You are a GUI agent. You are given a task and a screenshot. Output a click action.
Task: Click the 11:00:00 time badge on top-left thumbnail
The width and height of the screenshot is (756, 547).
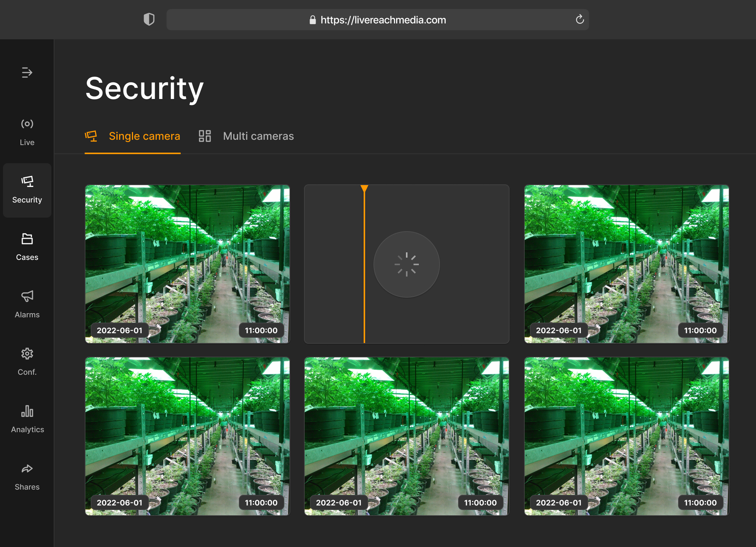[261, 331]
